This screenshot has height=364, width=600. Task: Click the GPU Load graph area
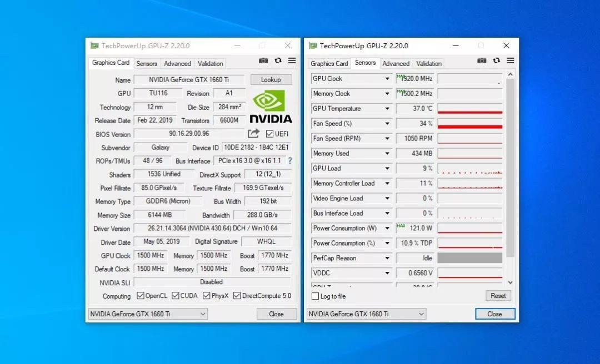click(x=470, y=168)
